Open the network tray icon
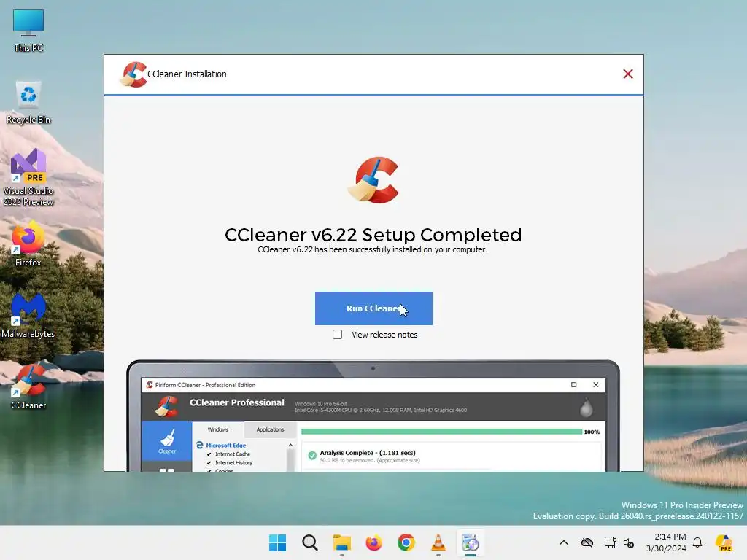747x560 pixels. 611,542
